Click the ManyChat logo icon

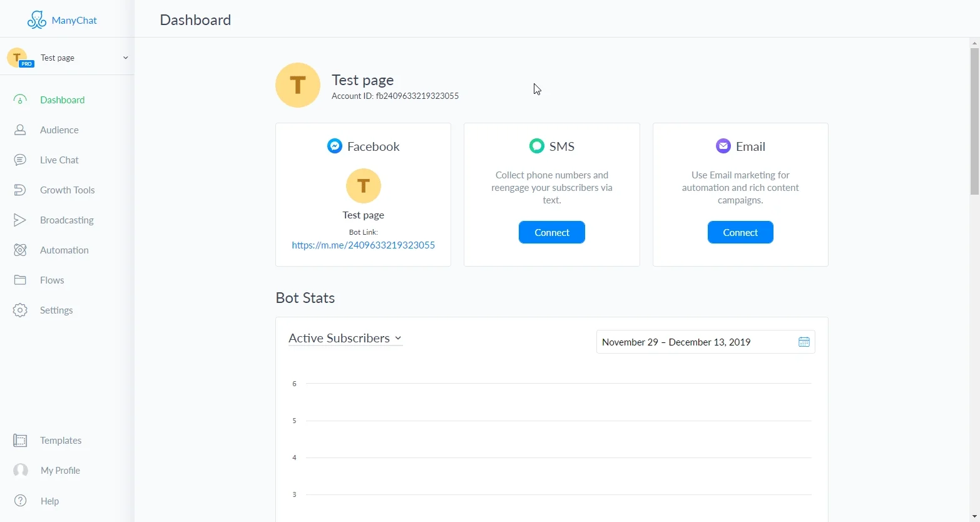(x=37, y=20)
